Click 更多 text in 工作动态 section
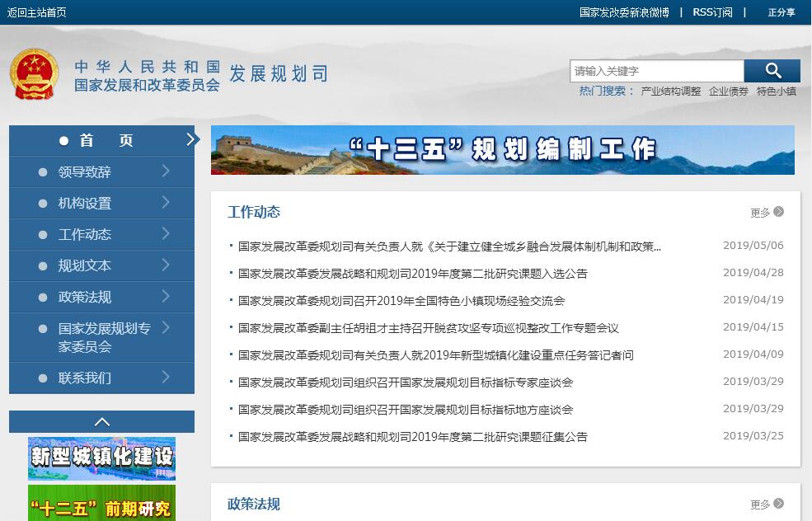Viewport: 812px width, 521px height. click(x=760, y=213)
